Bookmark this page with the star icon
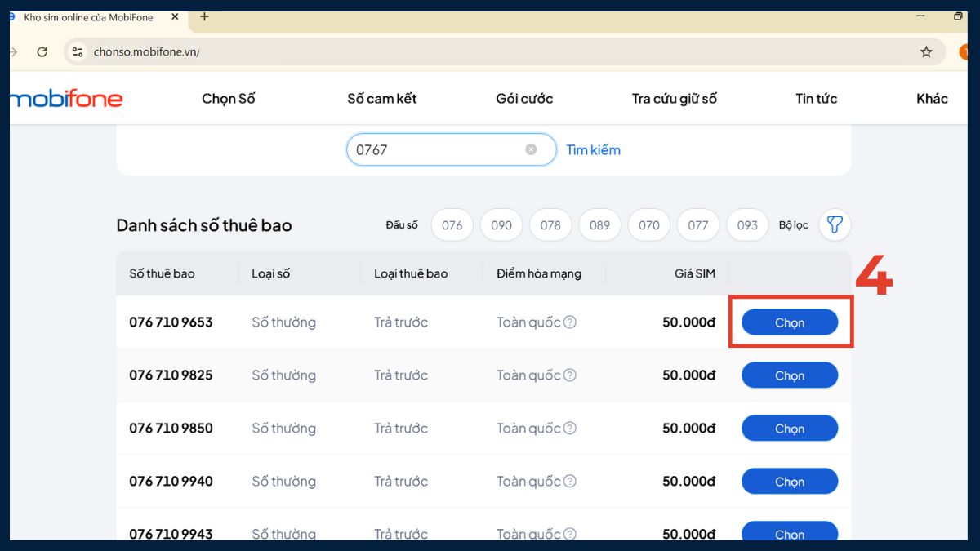Viewport: 980px width, 551px height. [x=926, y=51]
